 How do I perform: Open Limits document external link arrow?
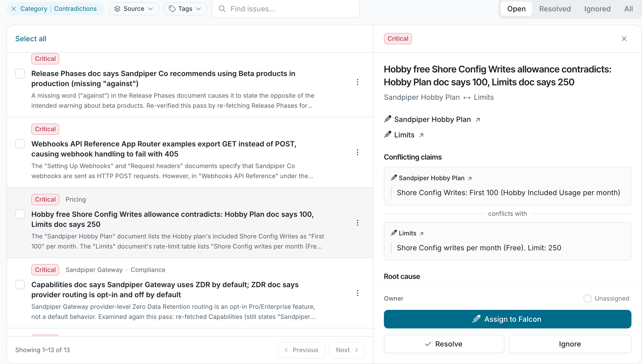421,135
